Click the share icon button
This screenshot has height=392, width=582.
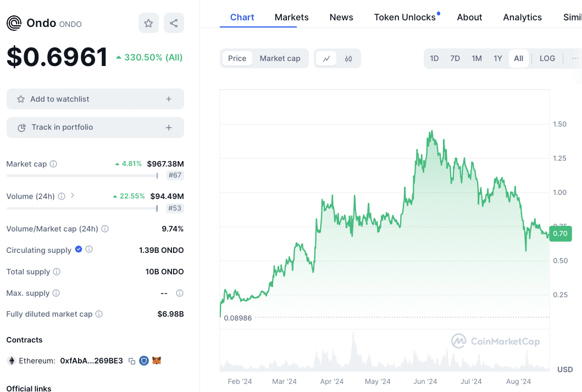point(174,23)
